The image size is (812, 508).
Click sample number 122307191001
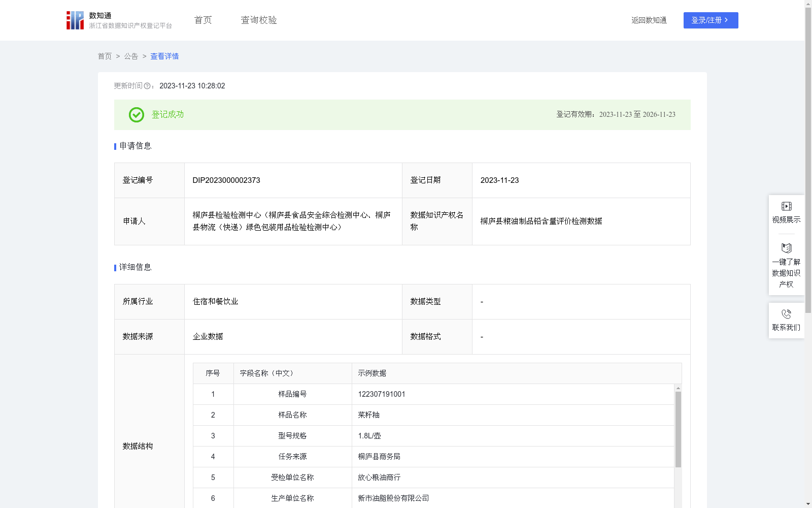pyautogui.click(x=382, y=394)
